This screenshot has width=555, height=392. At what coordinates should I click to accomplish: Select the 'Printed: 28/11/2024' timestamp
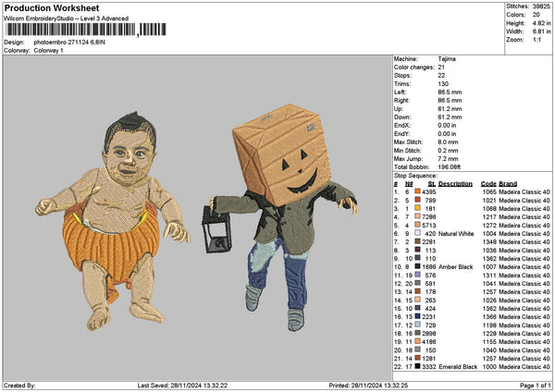pos(368,386)
